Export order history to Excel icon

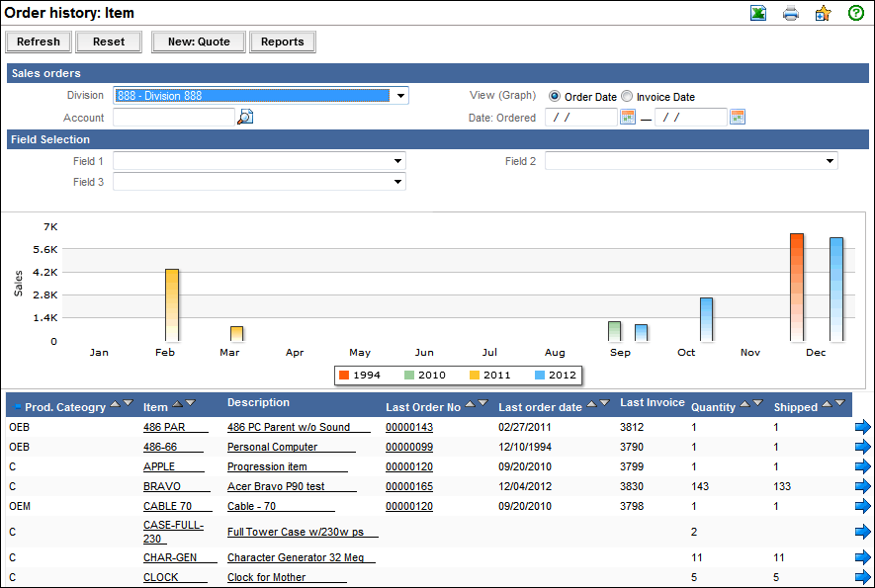pos(757,13)
